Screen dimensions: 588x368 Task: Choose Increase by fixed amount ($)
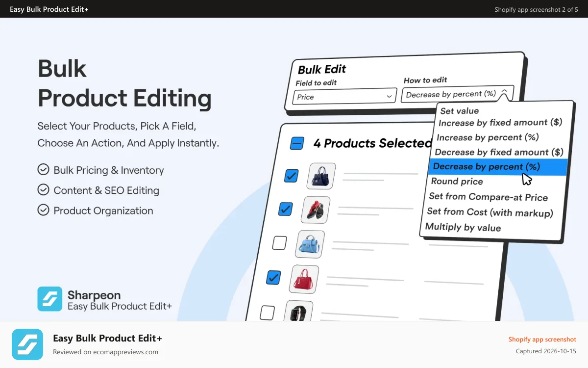coord(500,123)
